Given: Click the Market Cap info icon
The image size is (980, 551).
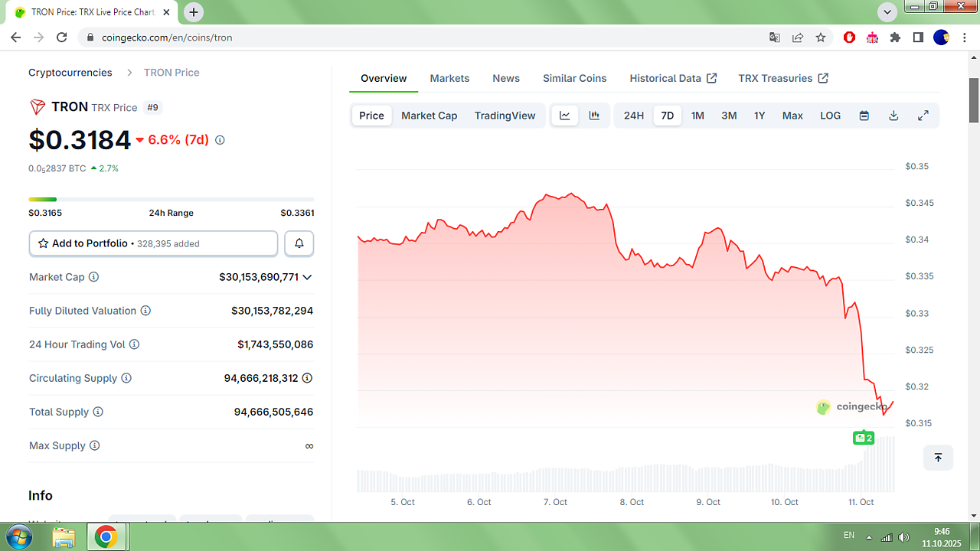Looking at the screenshot, I should tap(94, 277).
